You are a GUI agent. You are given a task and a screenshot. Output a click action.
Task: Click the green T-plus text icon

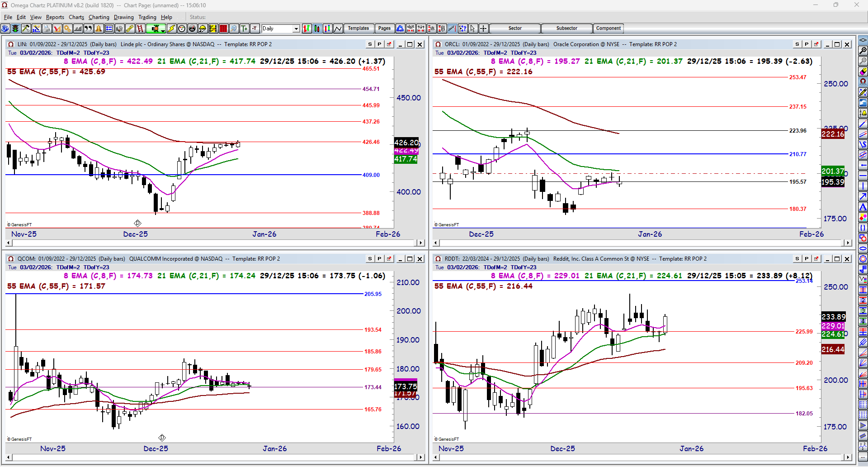(x=245, y=29)
